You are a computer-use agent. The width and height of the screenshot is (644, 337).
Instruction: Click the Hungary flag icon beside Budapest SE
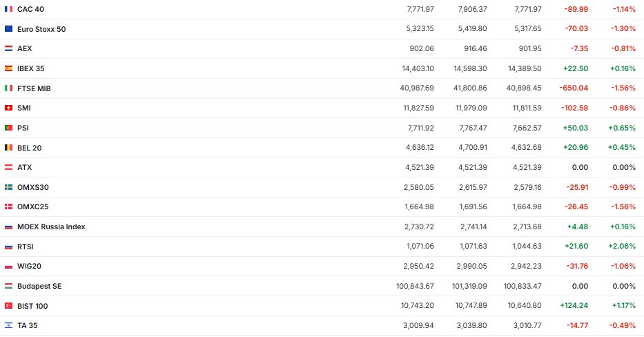point(8,286)
